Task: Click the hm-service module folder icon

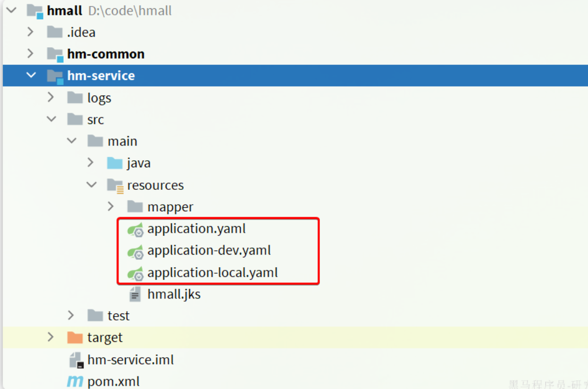Action: (x=55, y=76)
